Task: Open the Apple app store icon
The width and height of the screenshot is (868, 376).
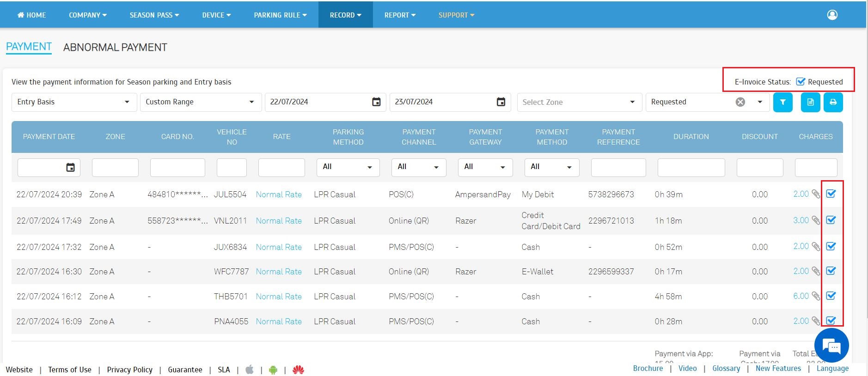Action: tap(250, 370)
